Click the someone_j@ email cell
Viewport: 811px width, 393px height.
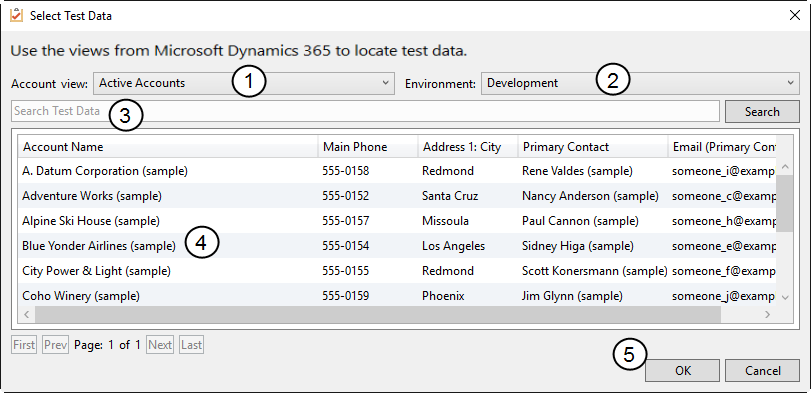[x=724, y=296]
